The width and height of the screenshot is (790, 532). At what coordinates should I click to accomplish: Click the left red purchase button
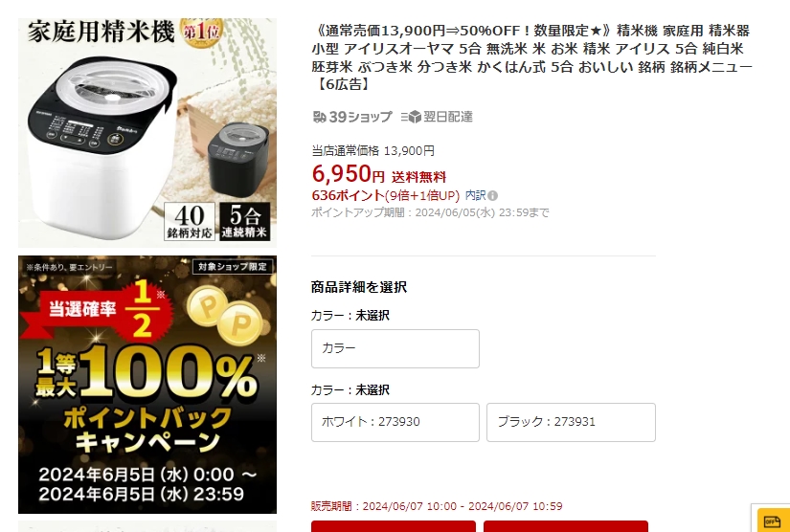click(x=394, y=526)
